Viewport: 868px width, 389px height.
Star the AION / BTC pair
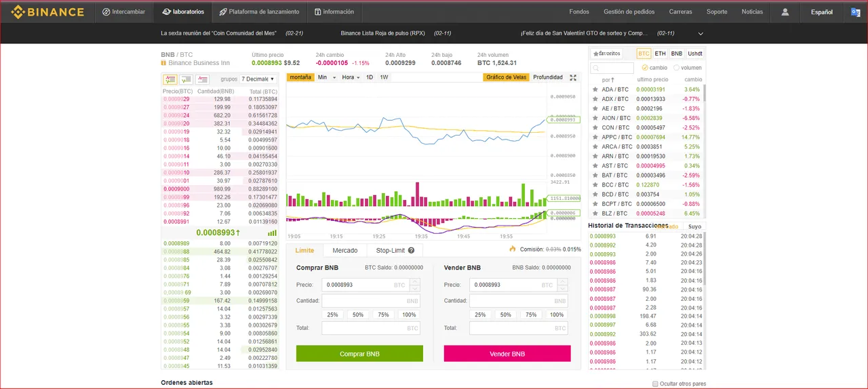coord(595,118)
